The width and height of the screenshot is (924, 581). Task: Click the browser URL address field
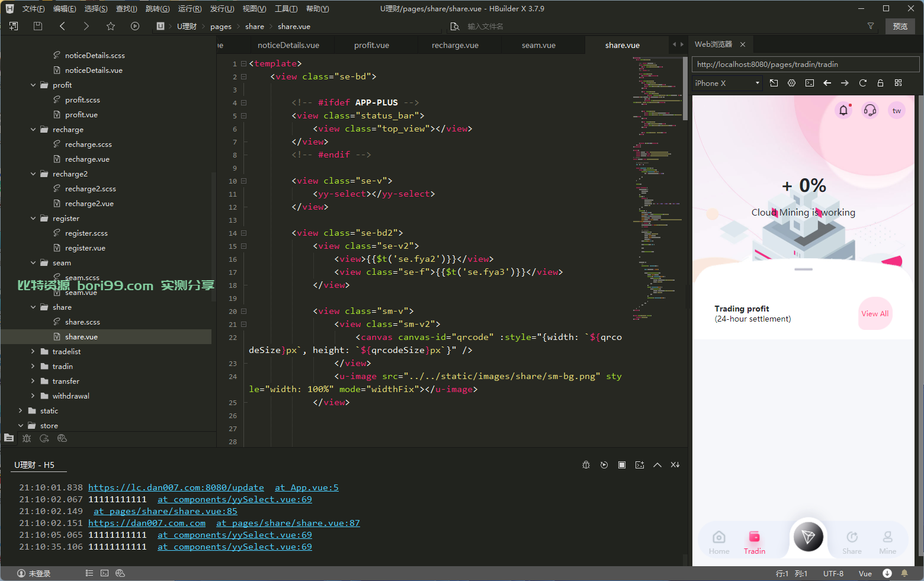click(806, 65)
